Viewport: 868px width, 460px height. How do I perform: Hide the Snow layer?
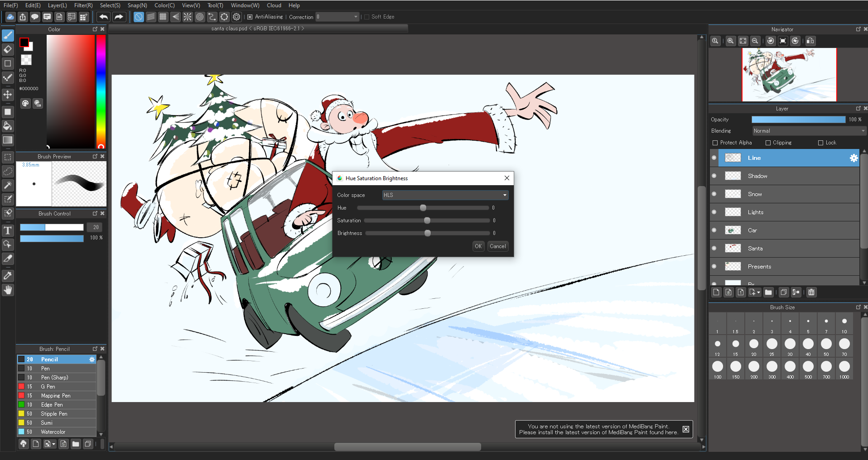point(714,194)
